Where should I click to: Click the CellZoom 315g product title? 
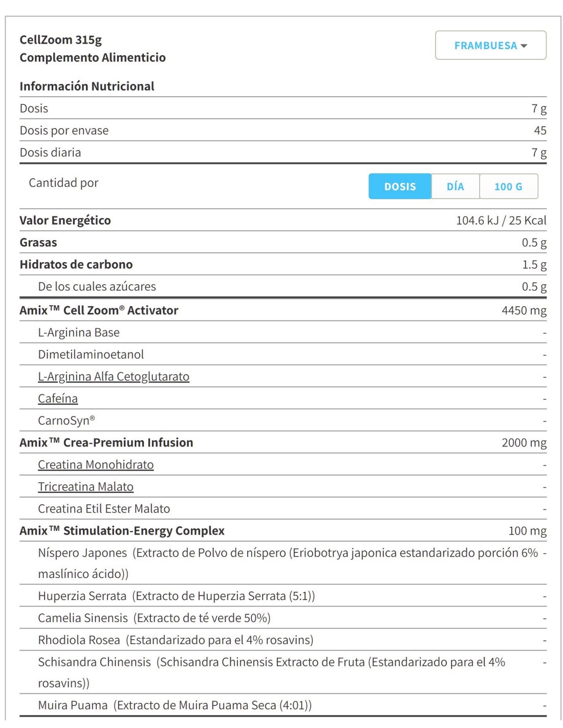[x=60, y=39]
